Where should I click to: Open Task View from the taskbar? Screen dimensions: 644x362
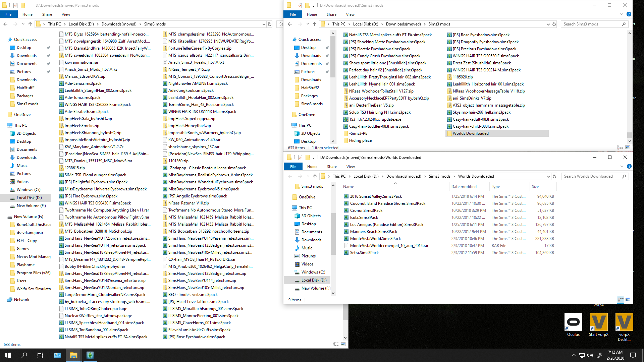pos(40,355)
